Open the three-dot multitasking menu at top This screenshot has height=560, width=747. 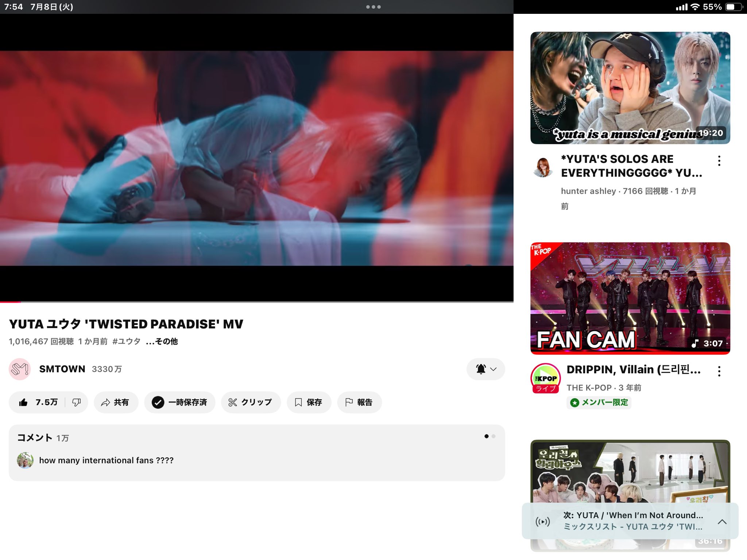[373, 7]
